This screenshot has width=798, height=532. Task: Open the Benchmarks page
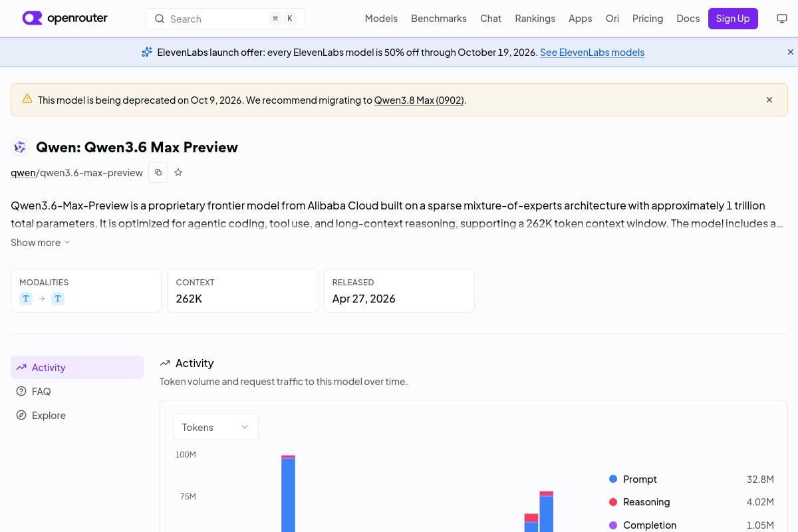coord(439,19)
